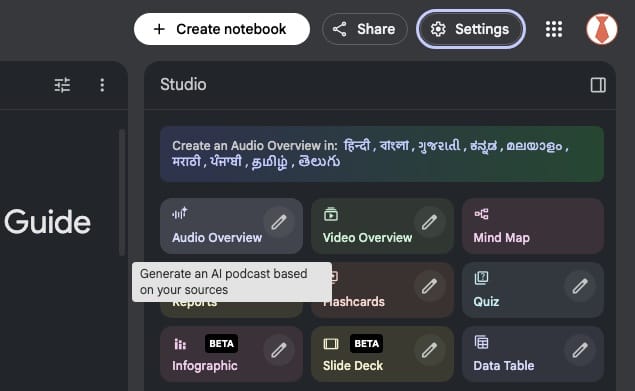Image resolution: width=635 pixels, height=391 pixels.
Task: Create a Data Table
Action: (533, 354)
